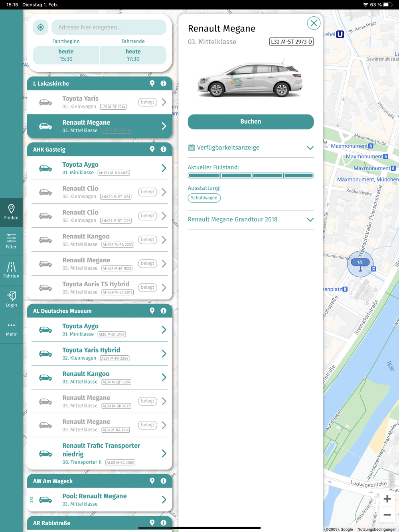Click the Maxmonument, München map label
The width and height of the screenshot is (399, 532).
click(367, 179)
